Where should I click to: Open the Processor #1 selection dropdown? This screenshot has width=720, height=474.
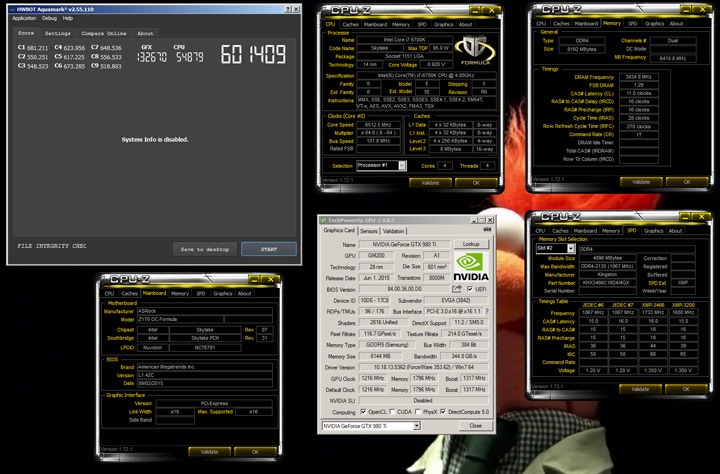coord(402,166)
